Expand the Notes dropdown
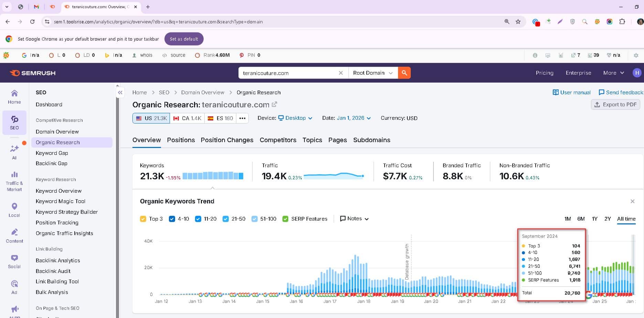The height and width of the screenshot is (318, 644). 354,219
